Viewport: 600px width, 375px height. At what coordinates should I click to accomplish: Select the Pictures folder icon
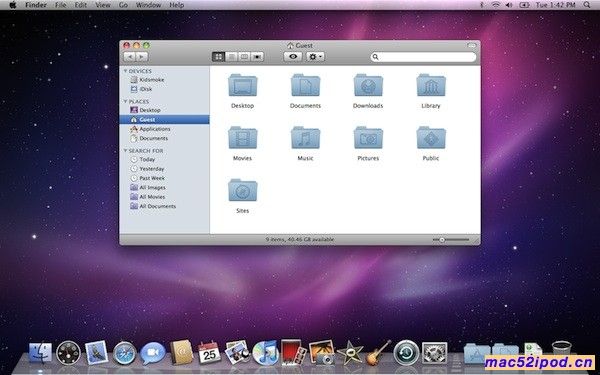coord(368,138)
